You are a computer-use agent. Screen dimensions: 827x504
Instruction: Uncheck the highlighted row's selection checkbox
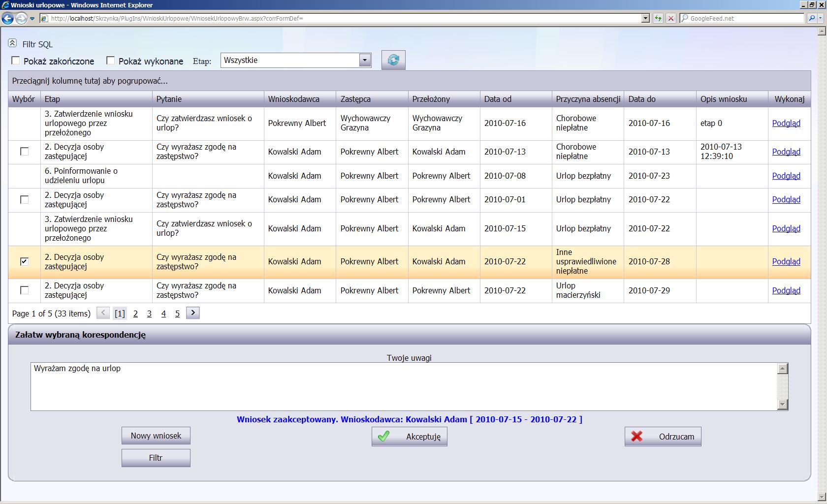[x=24, y=261]
